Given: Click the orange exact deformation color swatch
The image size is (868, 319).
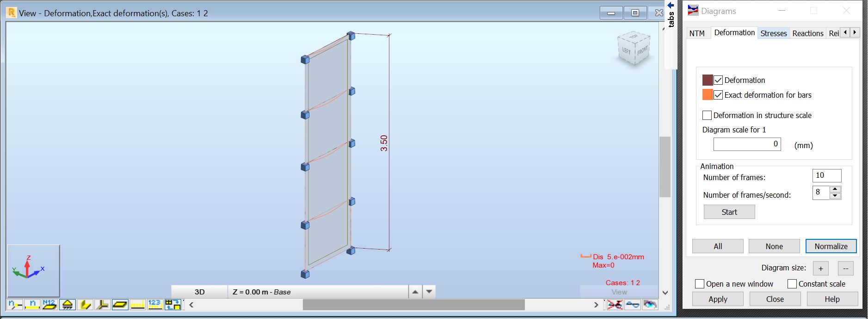Looking at the screenshot, I should tap(708, 95).
